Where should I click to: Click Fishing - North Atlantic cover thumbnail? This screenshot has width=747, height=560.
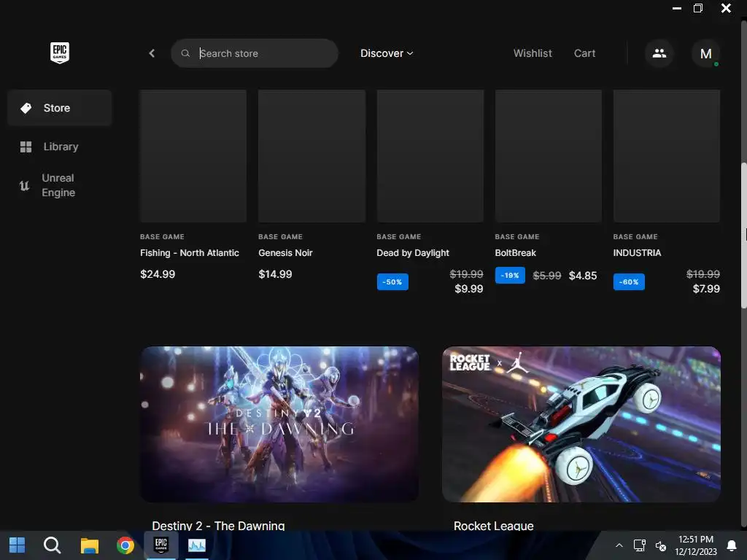193,156
